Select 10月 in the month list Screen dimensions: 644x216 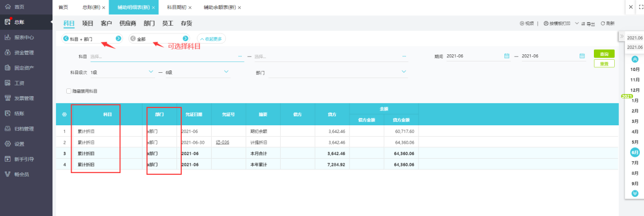[635, 69]
